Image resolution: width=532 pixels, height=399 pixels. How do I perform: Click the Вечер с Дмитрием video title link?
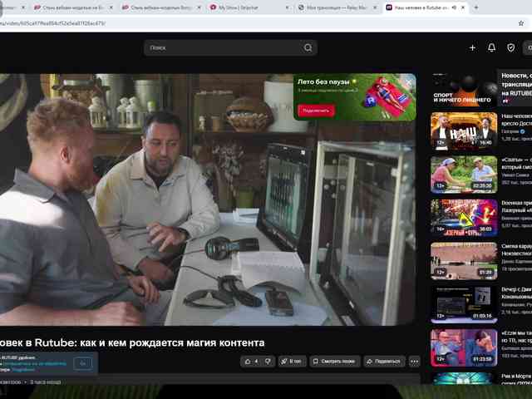coord(516,293)
